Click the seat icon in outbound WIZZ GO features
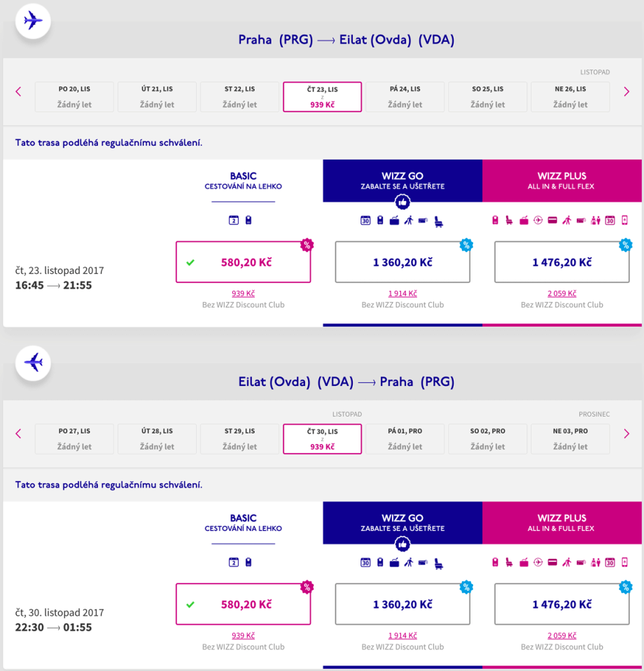 pos(439,221)
